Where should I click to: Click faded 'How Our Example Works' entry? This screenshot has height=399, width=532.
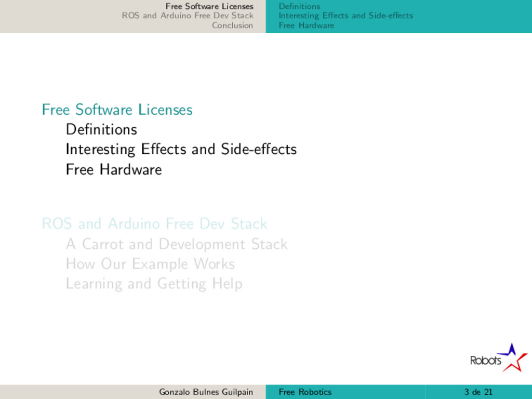click(150, 263)
